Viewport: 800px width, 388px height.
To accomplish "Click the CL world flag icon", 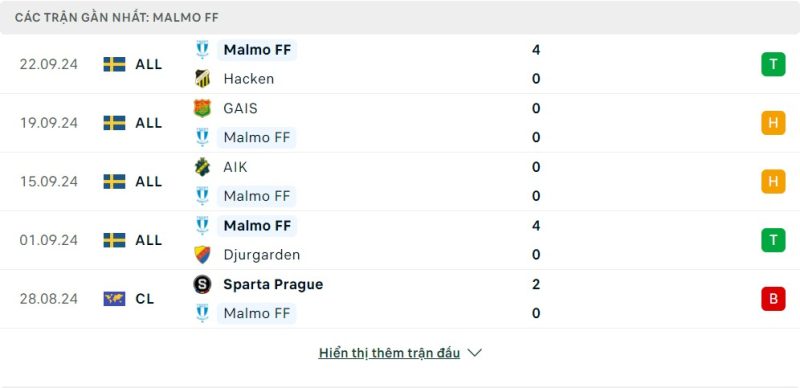I will [x=114, y=299].
